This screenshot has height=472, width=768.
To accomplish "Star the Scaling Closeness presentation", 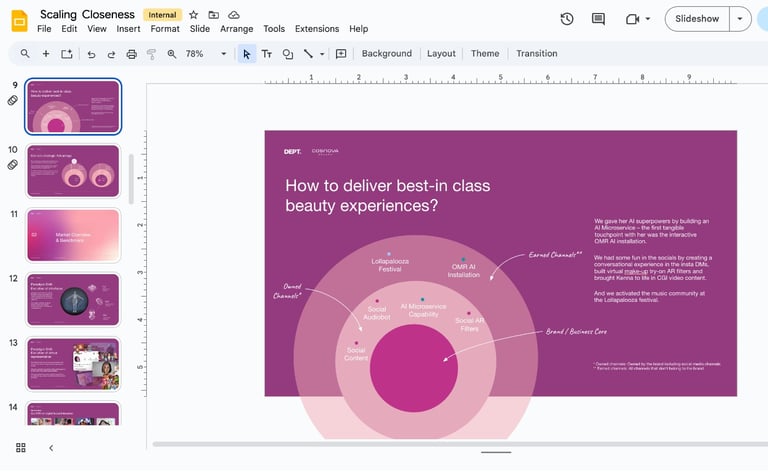I will [x=194, y=15].
